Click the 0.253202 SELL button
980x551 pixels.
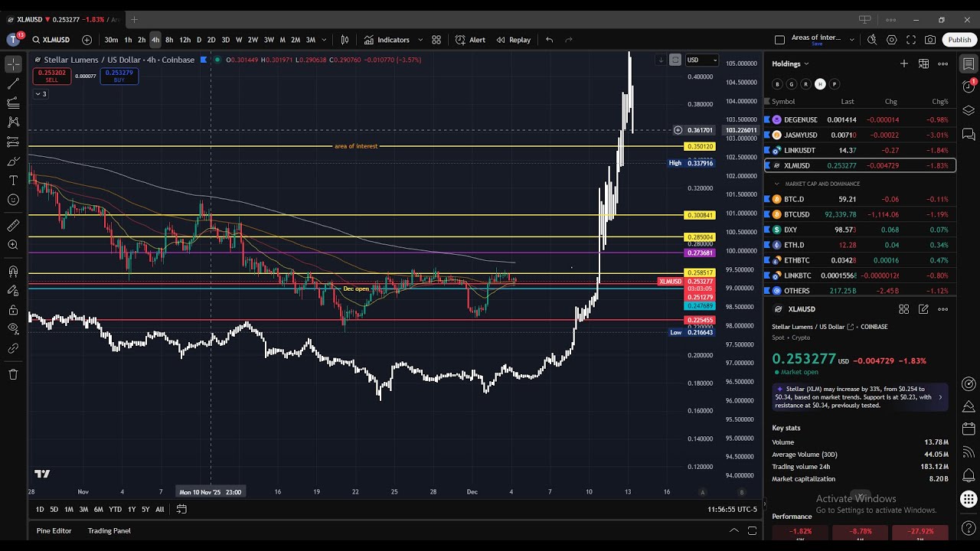52,77
